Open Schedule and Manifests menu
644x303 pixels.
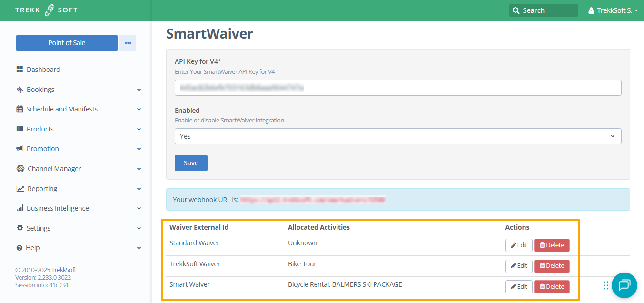point(62,109)
